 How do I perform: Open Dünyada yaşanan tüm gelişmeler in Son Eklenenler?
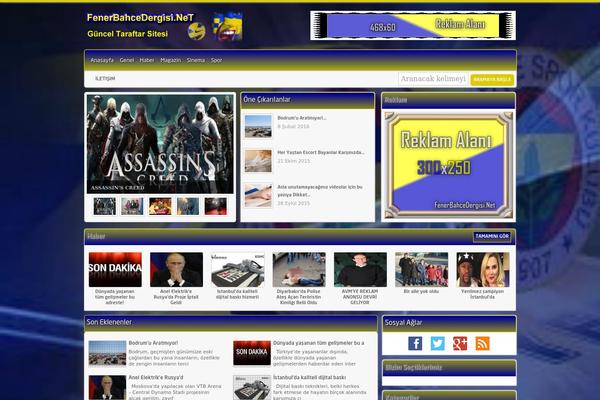(319, 343)
